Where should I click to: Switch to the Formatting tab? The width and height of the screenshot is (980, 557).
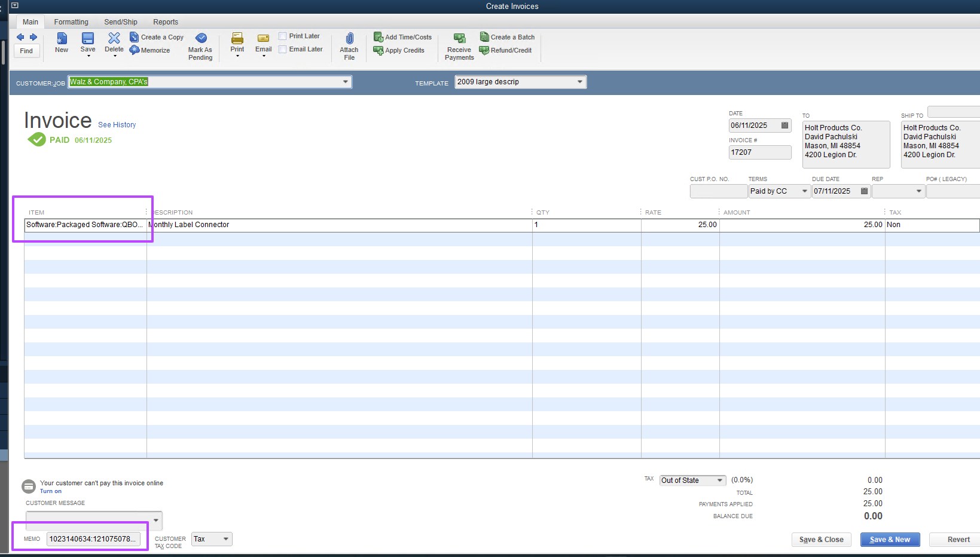(x=71, y=22)
